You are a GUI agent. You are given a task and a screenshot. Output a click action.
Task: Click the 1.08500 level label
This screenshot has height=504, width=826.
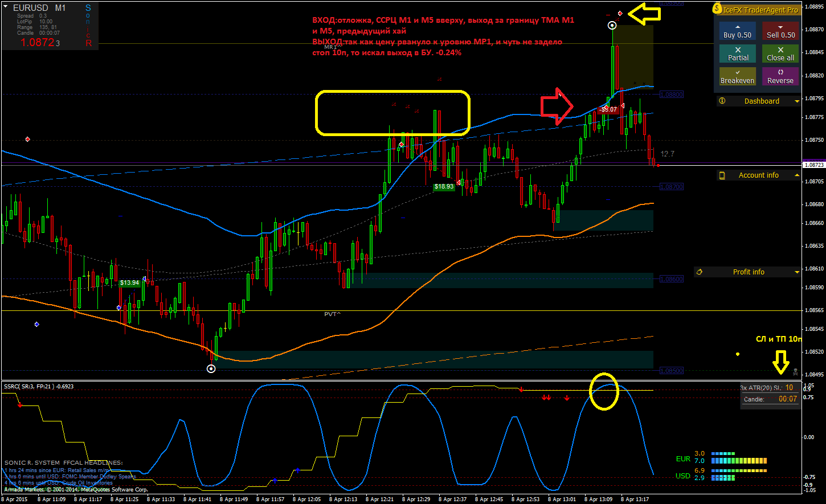[672, 371]
